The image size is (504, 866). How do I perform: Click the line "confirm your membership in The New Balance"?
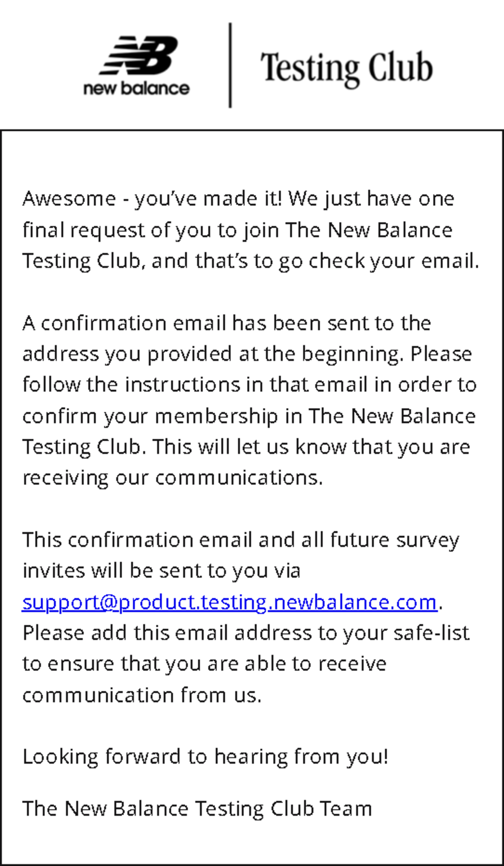pos(249,416)
